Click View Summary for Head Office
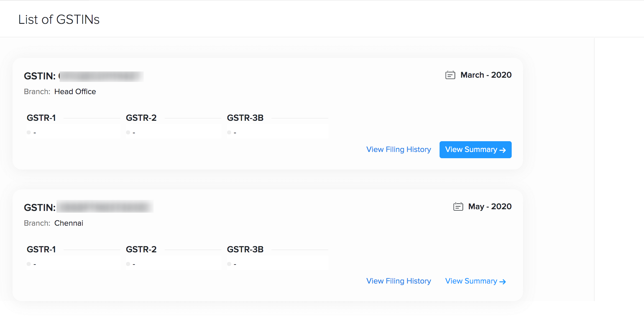 (x=475, y=149)
